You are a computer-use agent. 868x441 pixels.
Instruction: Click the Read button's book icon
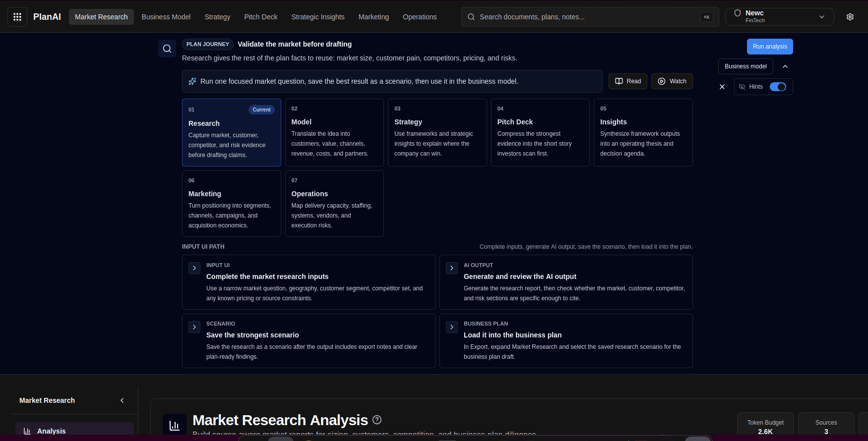[619, 81]
